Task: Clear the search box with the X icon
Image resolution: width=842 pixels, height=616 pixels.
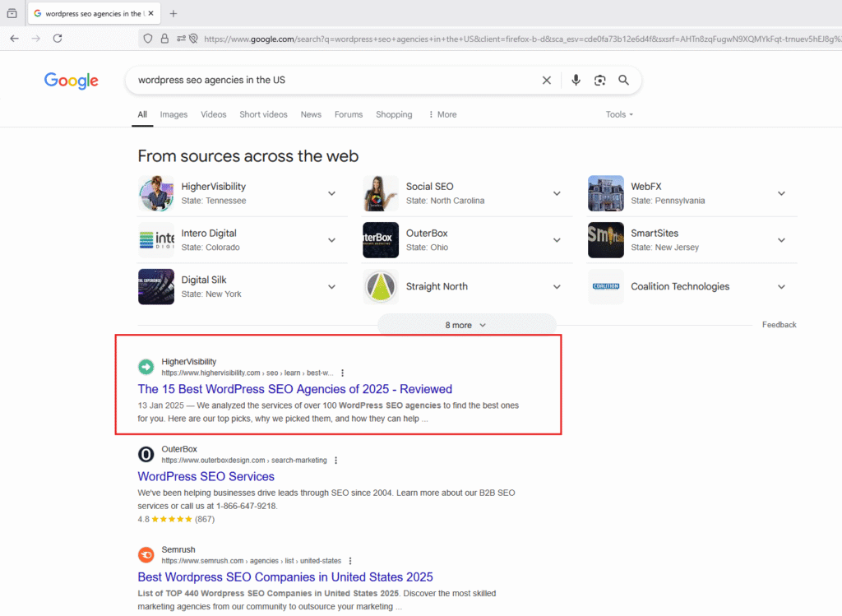Action: 547,80
